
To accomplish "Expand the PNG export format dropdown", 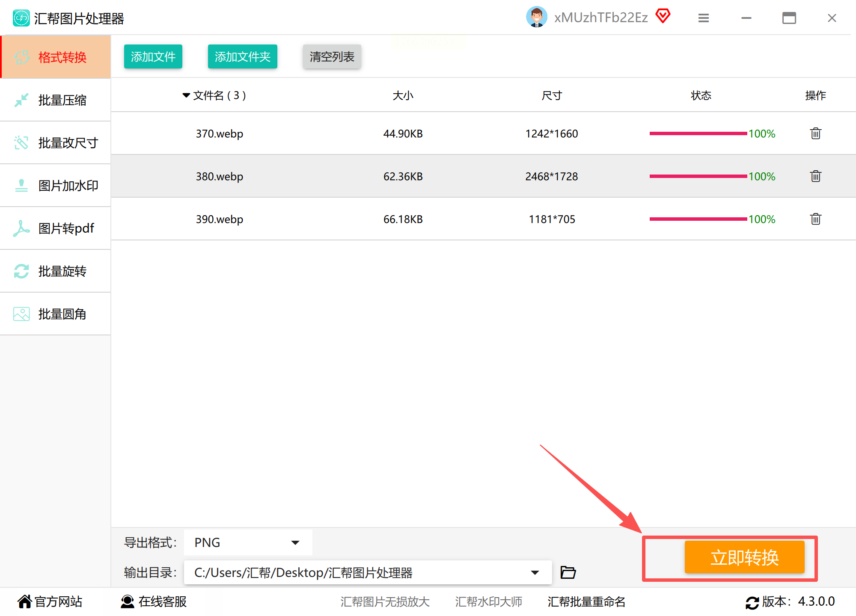I will tap(295, 542).
